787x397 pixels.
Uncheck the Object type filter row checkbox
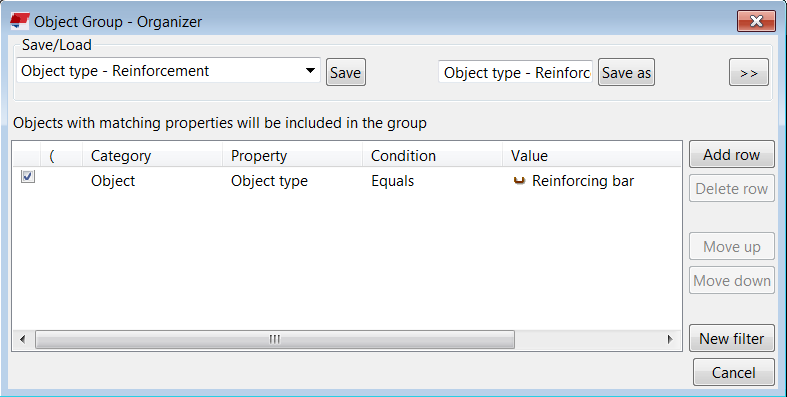pyautogui.click(x=28, y=177)
